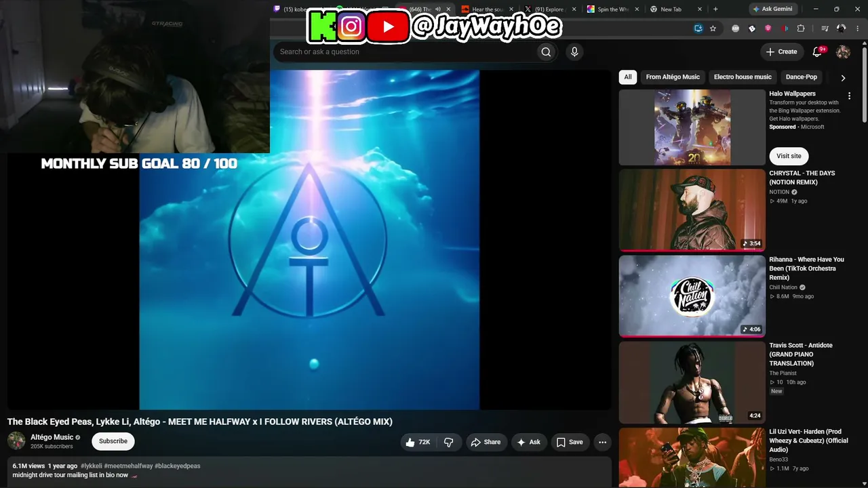Click the Altégo Music channel avatar
868x488 pixels.
coord(16,441)
